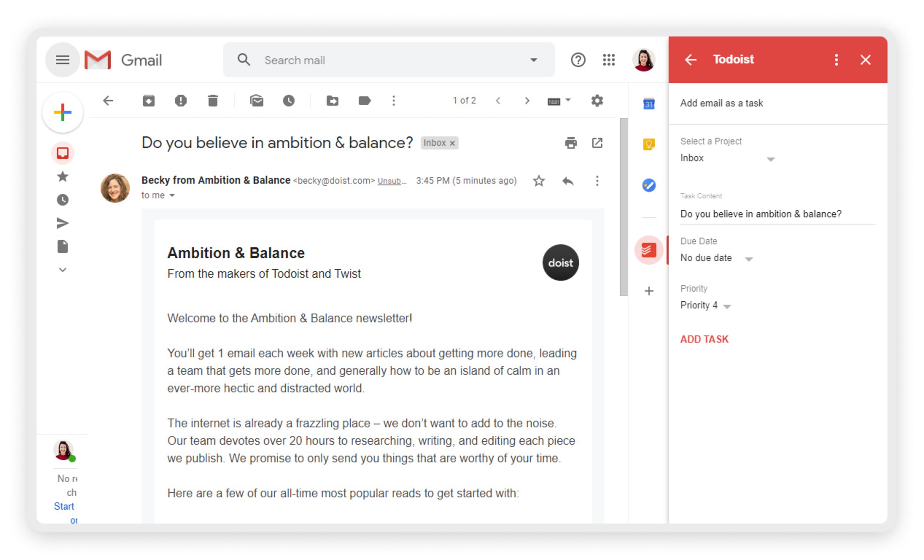Screen dimensions: 924x560
Task: Click ADD TASK in the Todoist panel
Action: [704, 339]
